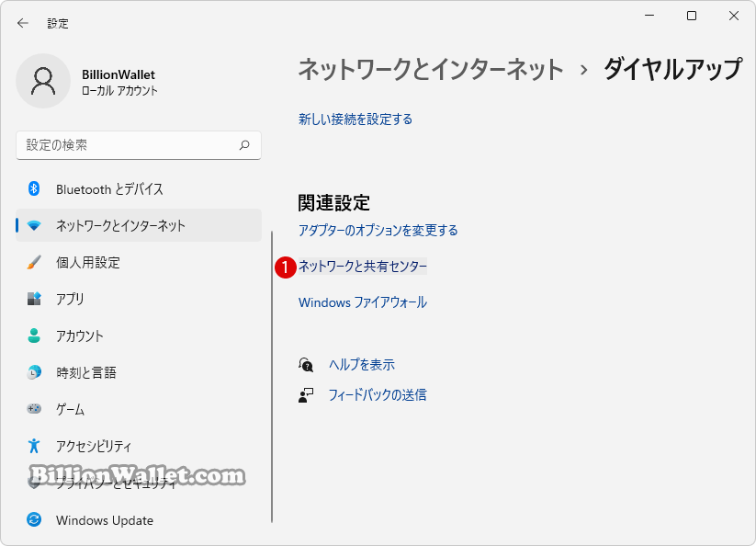Open アクセシビリティ settings category
The height and width of the screenshot is (546, 756).
tap(139, 446)
